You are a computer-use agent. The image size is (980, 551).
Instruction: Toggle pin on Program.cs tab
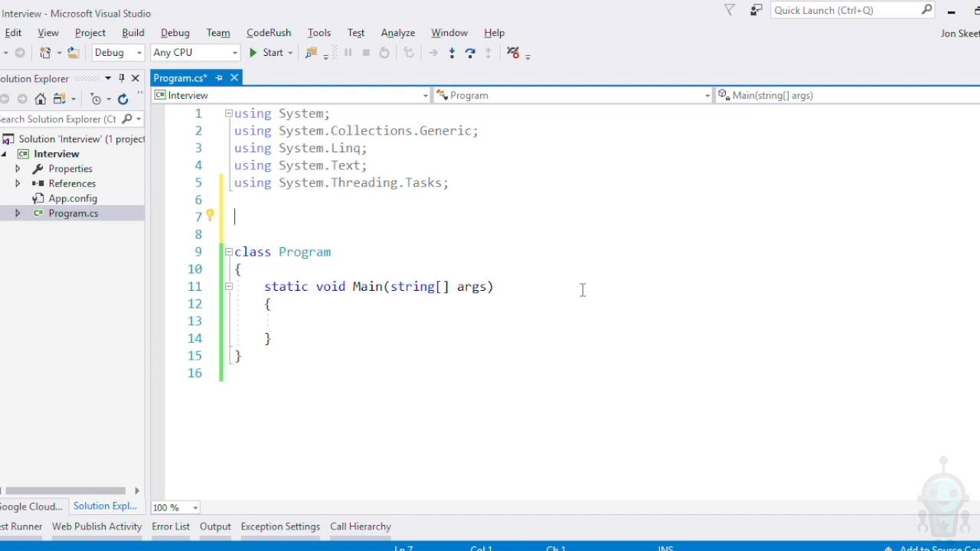tap(219, 78)
